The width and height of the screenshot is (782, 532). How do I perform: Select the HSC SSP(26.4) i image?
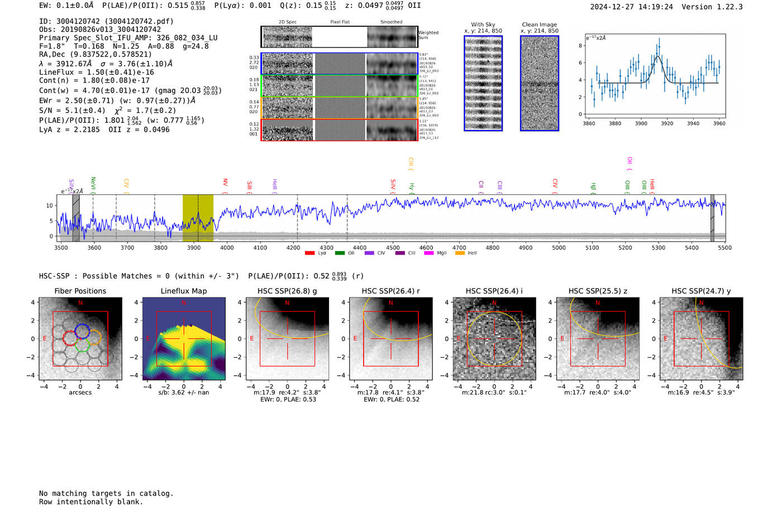[494, 338]
